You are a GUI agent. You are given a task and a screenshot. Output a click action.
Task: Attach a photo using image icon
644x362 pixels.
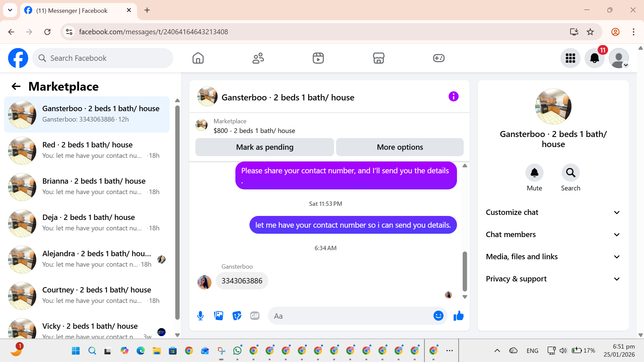tap(219, 316)
